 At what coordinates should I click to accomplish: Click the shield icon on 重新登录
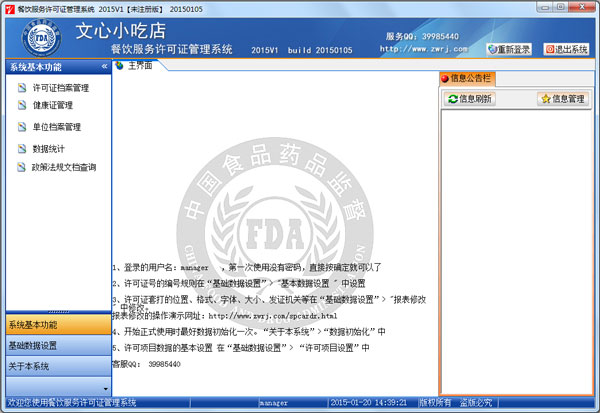pos(492,49)
